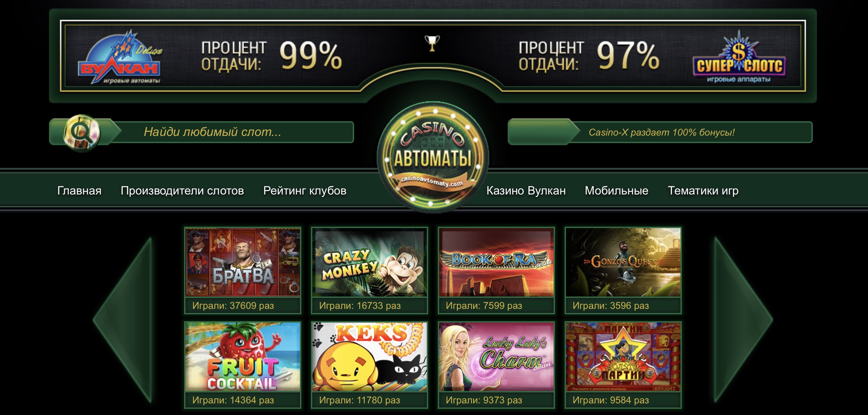Open Lucky Lady's Charm deluxe slot
The image size is (868, 415).
coord(496,365)
